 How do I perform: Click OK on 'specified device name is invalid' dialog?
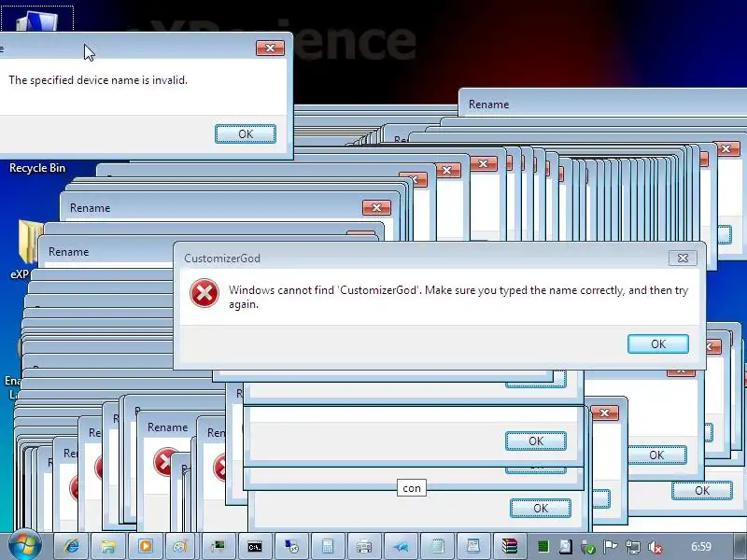click(246, 133)
